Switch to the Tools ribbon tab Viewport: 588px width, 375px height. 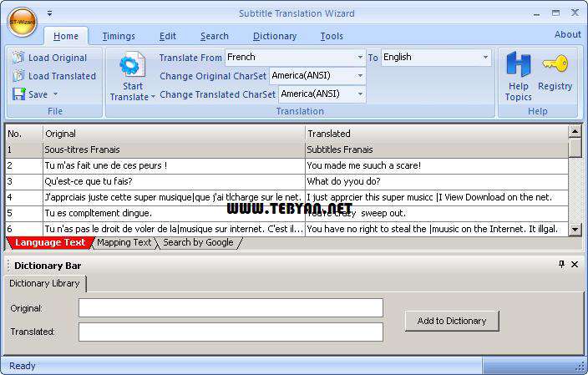(x=332, y=36)
